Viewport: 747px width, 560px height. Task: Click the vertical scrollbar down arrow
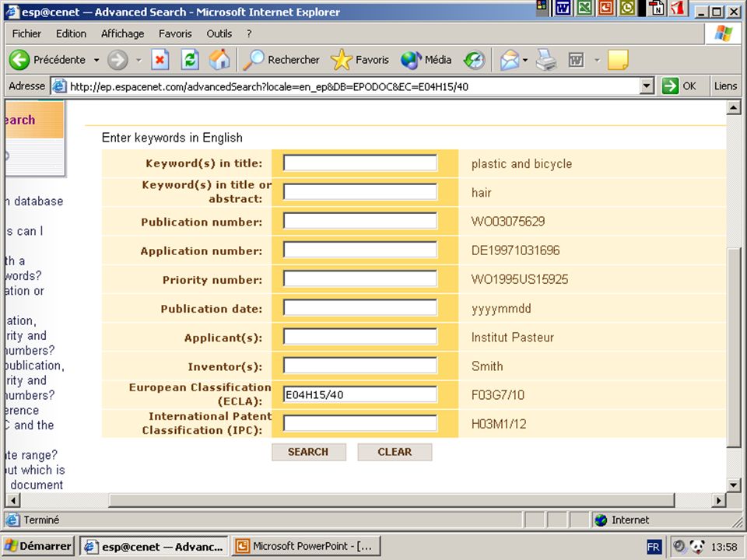coord(733,485)
